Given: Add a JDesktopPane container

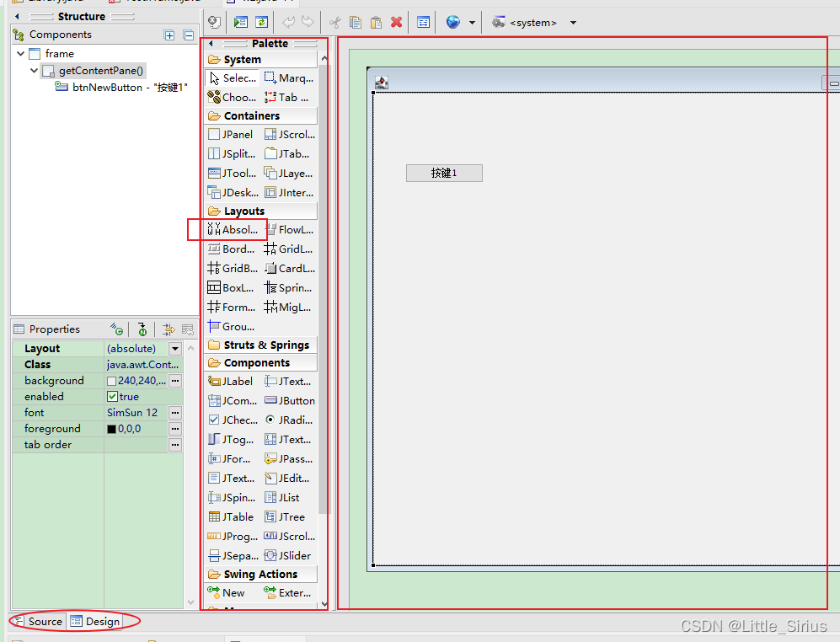Looking at the screenshot, I should click(x=233, y=192).
